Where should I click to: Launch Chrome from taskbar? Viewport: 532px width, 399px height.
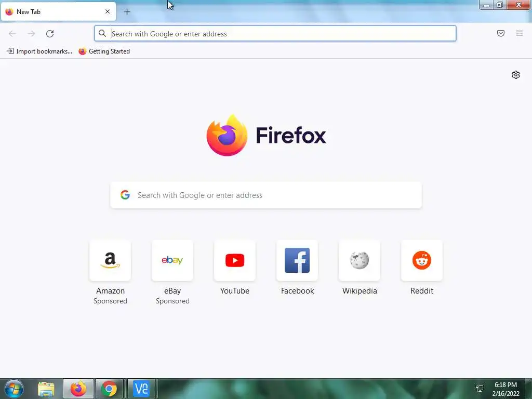pos(109,389)
